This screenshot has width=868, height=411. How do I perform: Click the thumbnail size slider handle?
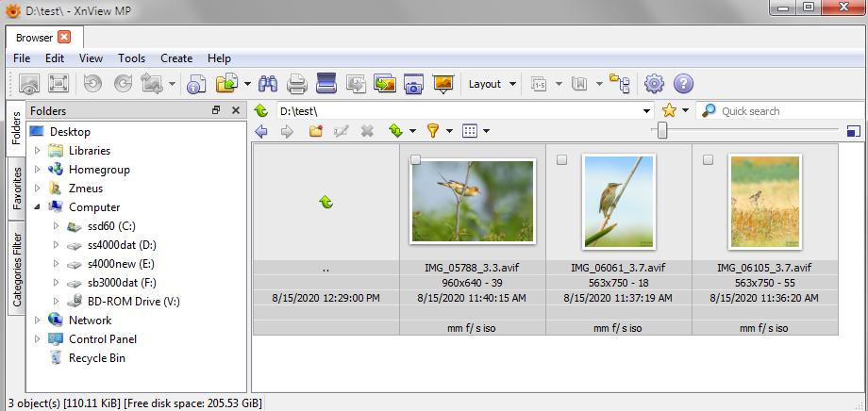click(662, 130)
